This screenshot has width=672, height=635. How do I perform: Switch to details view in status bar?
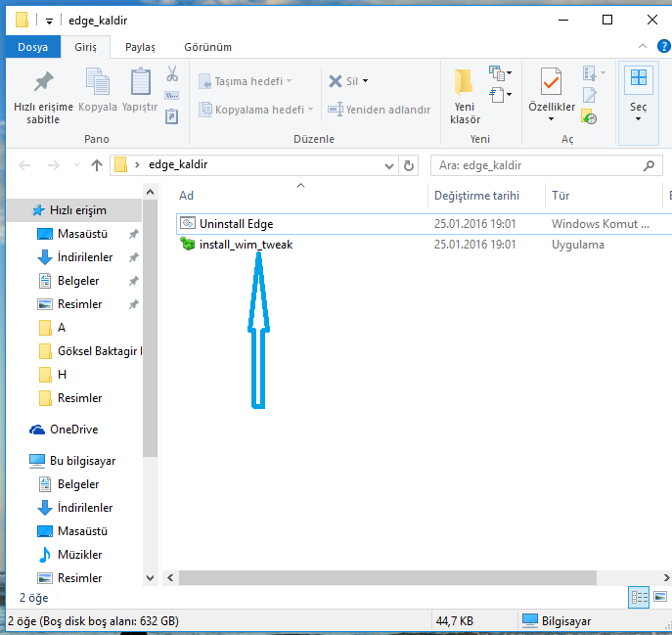coord(640,597)
